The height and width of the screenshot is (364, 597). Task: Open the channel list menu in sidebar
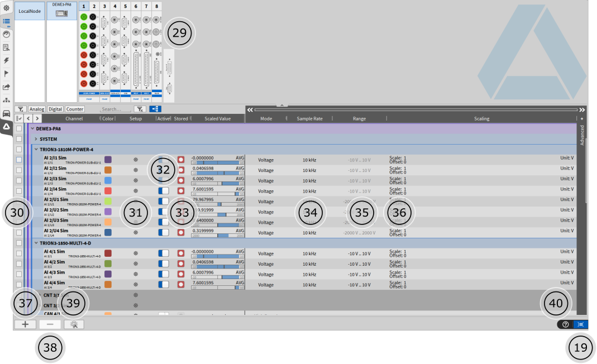[x=7, y=21]
